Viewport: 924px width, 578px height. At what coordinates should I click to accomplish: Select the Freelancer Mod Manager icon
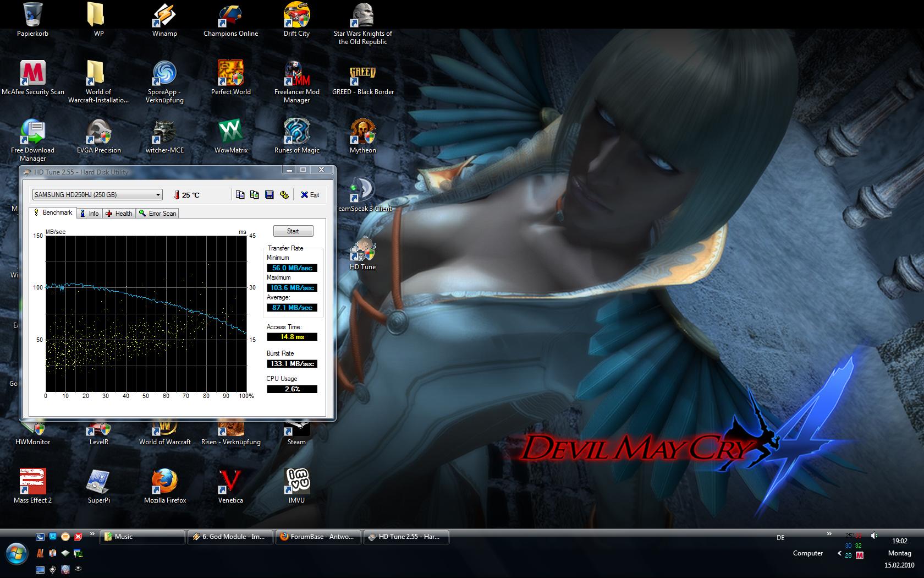(296, 82)
